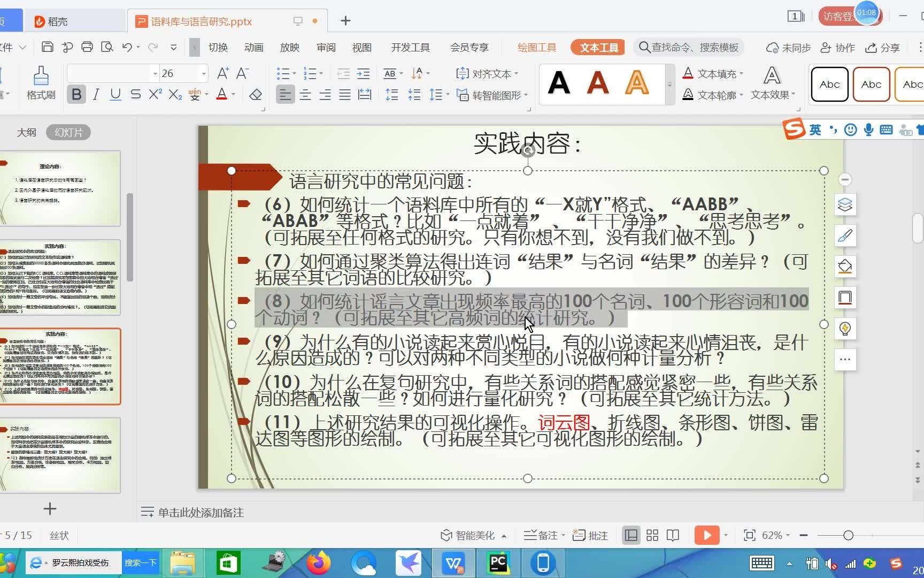The height and width of the screenshot is (578, 924).
Task: Toggle Underline formatting
Action: click(x=115, y=95)
